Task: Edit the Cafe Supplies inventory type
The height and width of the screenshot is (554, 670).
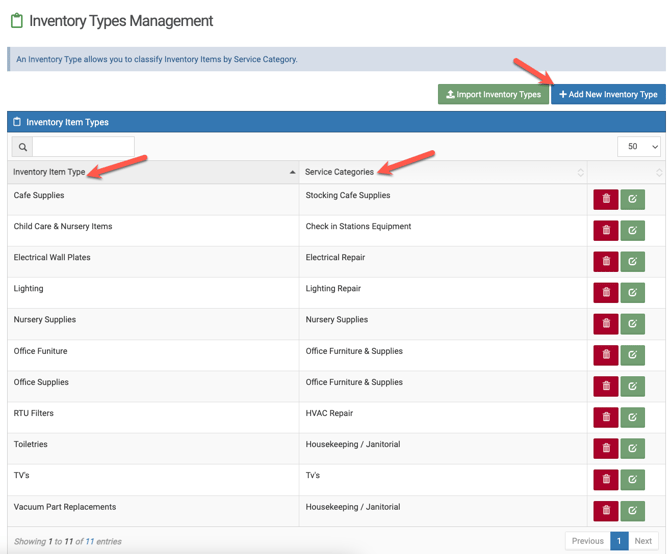Action: pyautogui.click(x=632, y=199)
